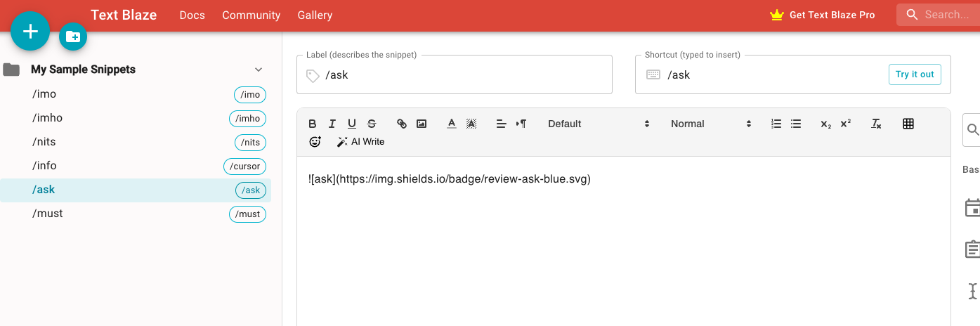
Task: Collapse the My Sample Snippets folder chevron
Action: (259, 70)
